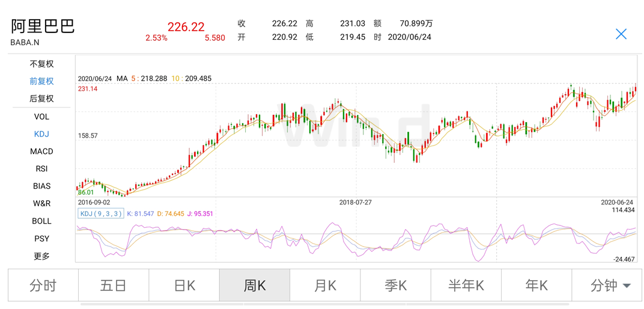Switch indicator to MACD
The width and height of the screenshot is (644, 309).
(41, 151)
